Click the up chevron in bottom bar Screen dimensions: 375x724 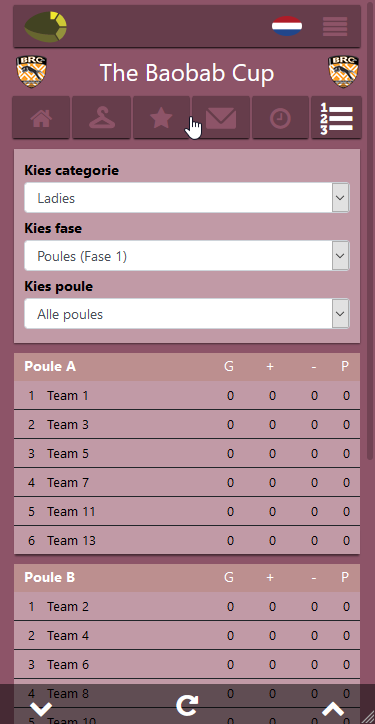(333, 709)
